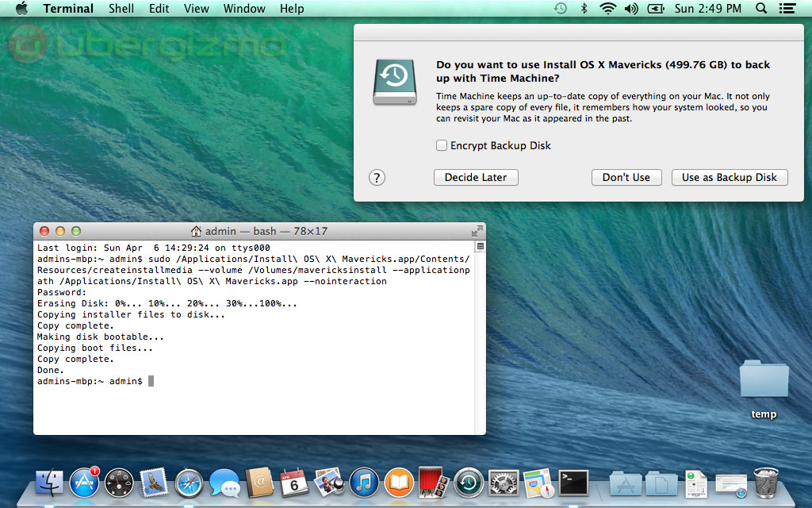
Task: Open the PDF document in the Dock
Action: (x=695, y=483)
